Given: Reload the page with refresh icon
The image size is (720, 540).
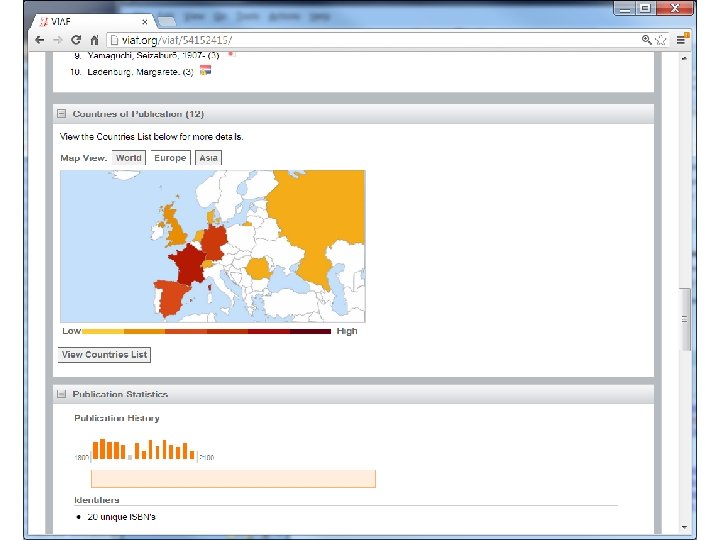Looking at the screenshot, I should click(x=76, y=40).
